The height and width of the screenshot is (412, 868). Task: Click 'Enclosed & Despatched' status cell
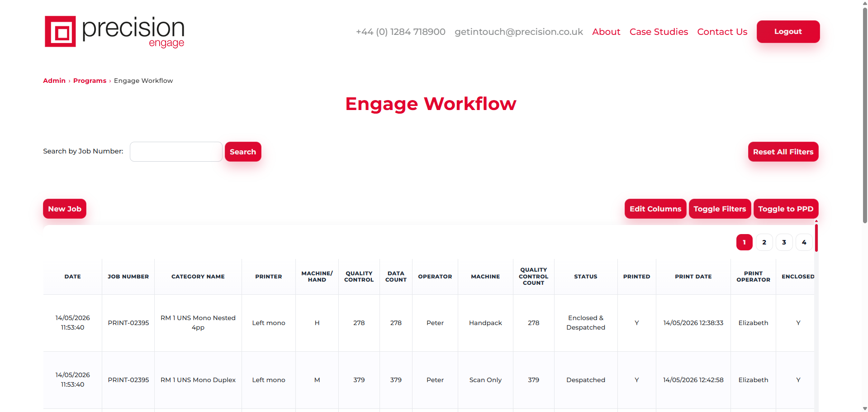[585, 323]
